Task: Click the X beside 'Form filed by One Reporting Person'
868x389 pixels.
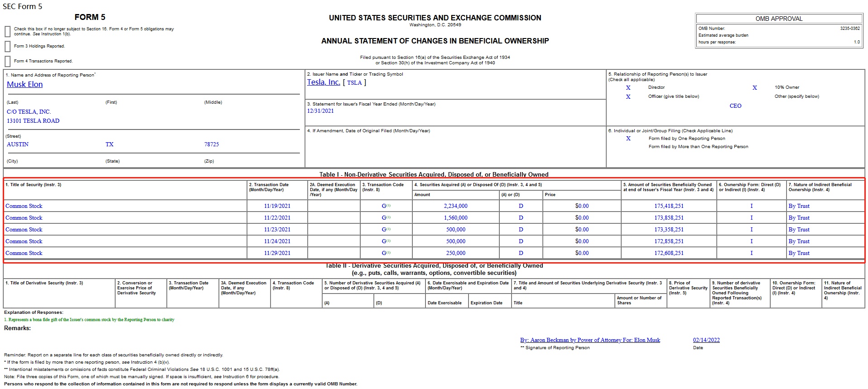Action: tap(628, 139)
